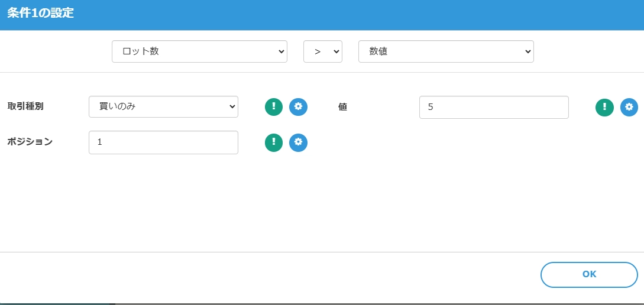This screenshot has width=644, height=305.
Task: Open gear settings for 取引種別 field
Action: coord(298,106)
